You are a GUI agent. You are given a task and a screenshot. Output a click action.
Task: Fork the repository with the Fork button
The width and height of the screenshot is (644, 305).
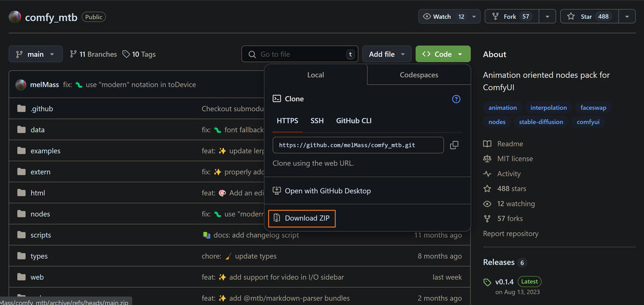pos(512,16)
